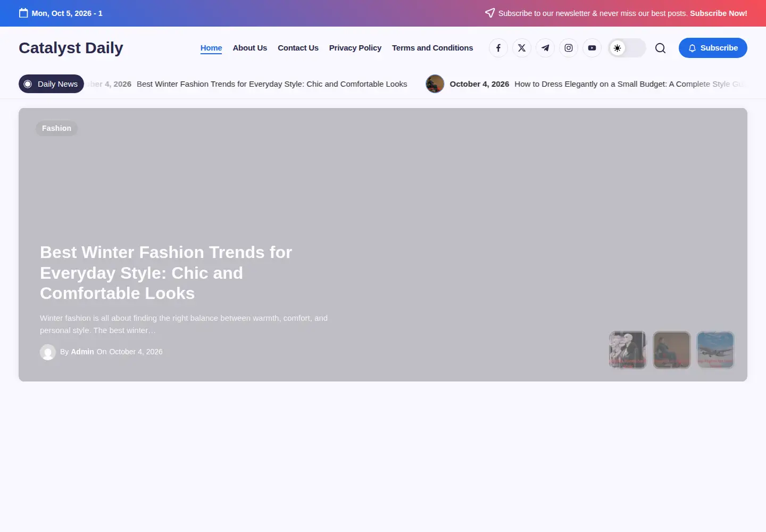Open the Instagram social icon

pos(569,48)
